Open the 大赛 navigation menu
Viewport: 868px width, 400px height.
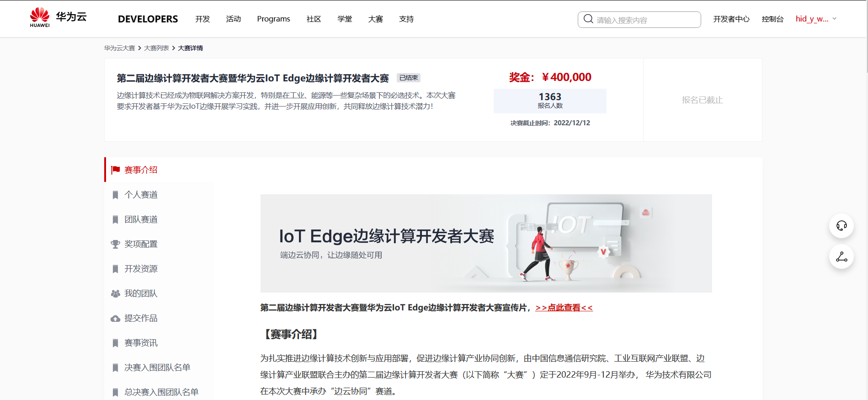[376, 19]
